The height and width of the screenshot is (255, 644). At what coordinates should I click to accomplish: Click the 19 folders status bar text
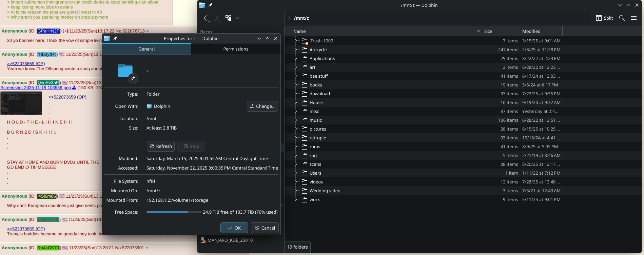click(297, 247)
